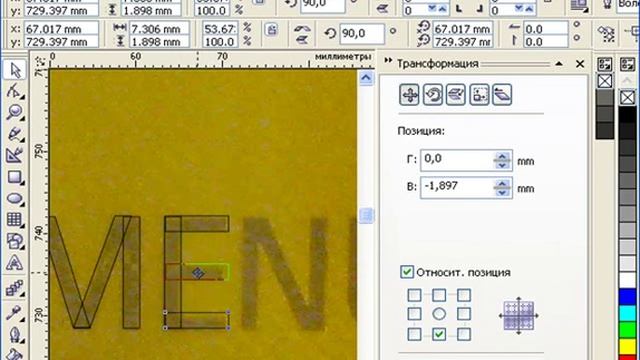
Task: Click scale factor field showing 53.67
Action: click(220, 29)
